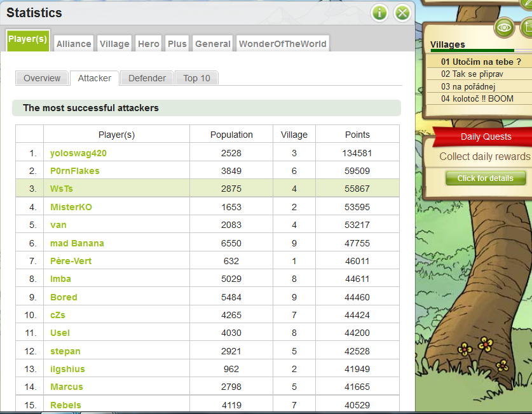Open player yoloswag420's profile
The width and height of the screenshot is (532, 414).
[78, 153]
